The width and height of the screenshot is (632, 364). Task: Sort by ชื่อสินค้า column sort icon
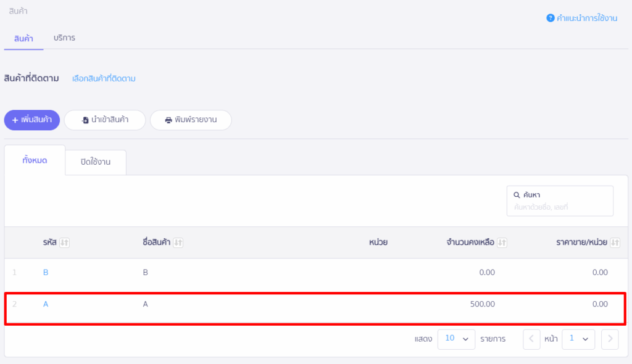point(178,243)
